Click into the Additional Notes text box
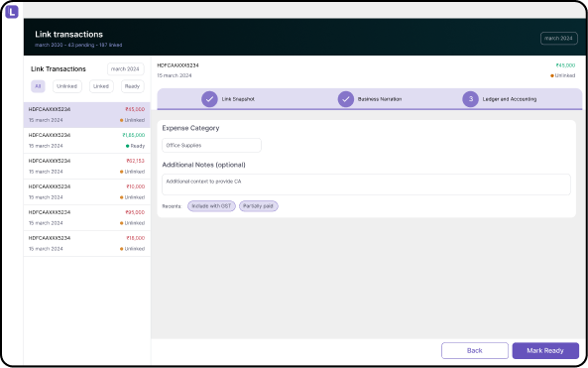588x368 pixels. tap(366, 184)
